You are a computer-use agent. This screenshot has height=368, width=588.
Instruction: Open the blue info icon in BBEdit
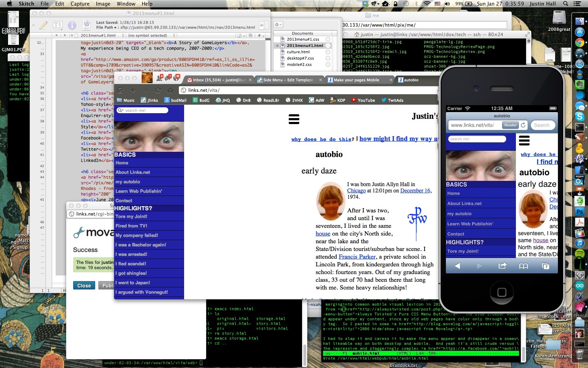click(x=72, y=25)
